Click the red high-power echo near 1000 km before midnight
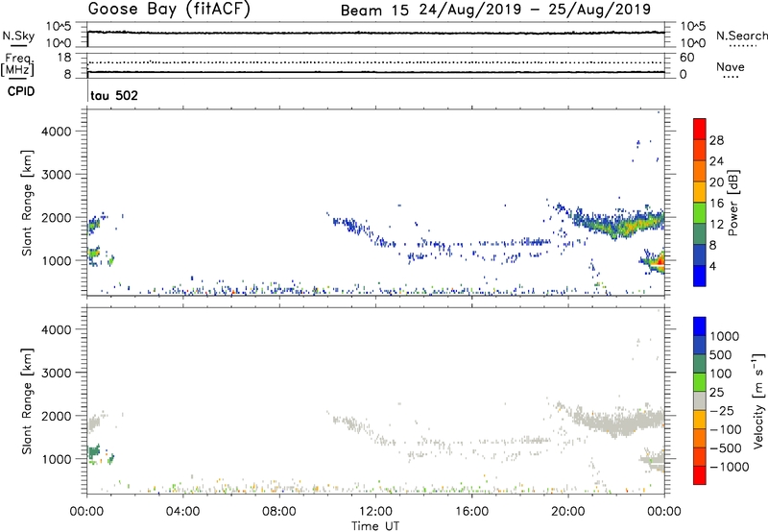The height and width of the screenshot is (532, 768). pos(660,262)
